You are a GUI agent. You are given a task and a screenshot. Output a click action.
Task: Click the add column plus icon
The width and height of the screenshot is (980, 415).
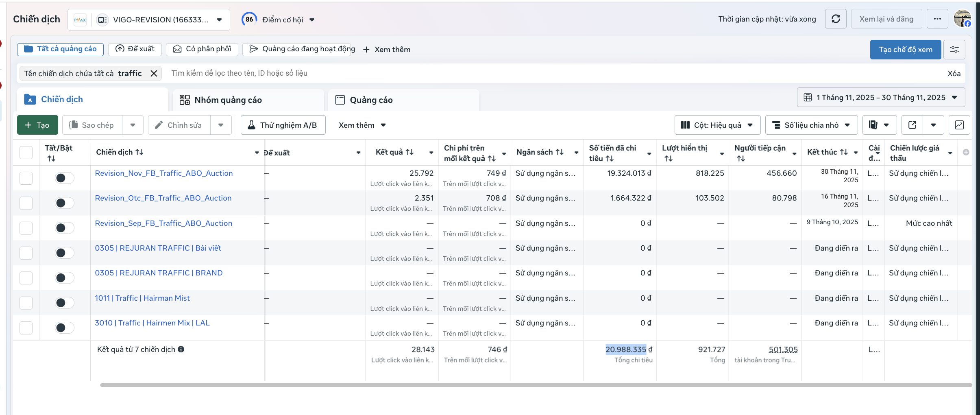966,152
